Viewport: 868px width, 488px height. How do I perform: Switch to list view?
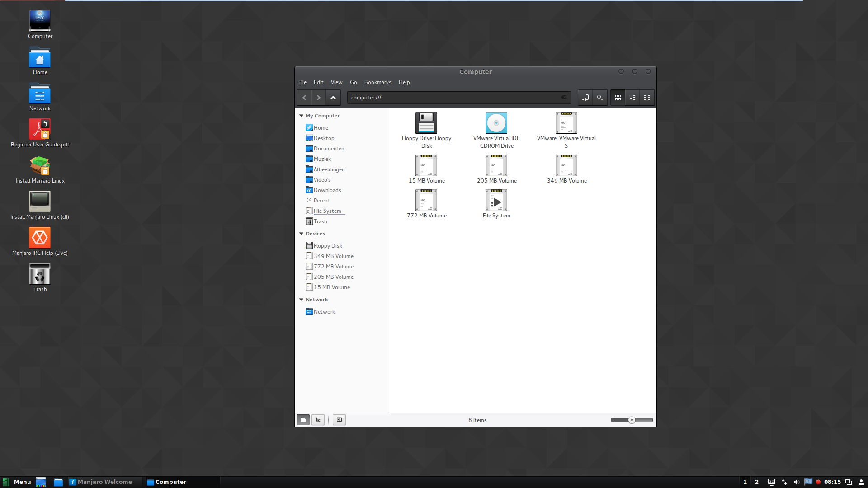click(x=632, y=98)
